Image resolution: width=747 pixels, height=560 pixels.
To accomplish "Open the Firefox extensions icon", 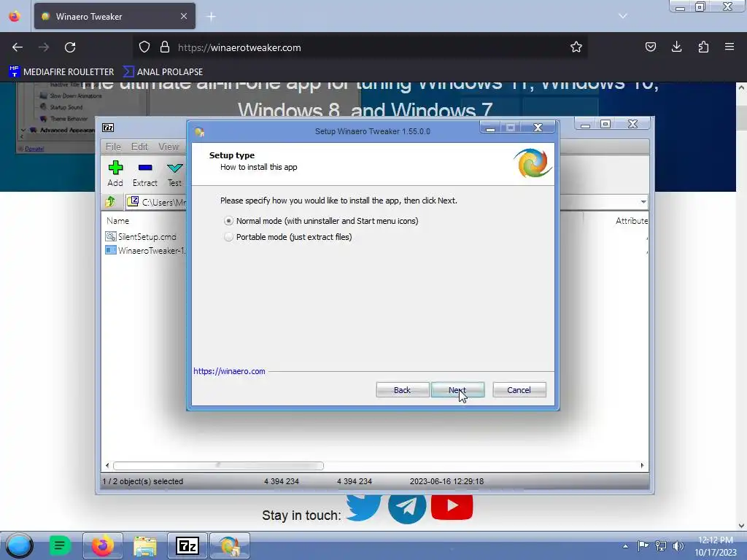I will click(x=703, y=47).
